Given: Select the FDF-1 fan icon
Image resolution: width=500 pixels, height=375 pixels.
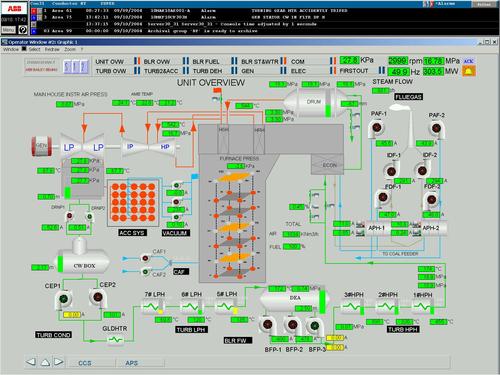Looking at the screenshot, I should tap(383, 198).
